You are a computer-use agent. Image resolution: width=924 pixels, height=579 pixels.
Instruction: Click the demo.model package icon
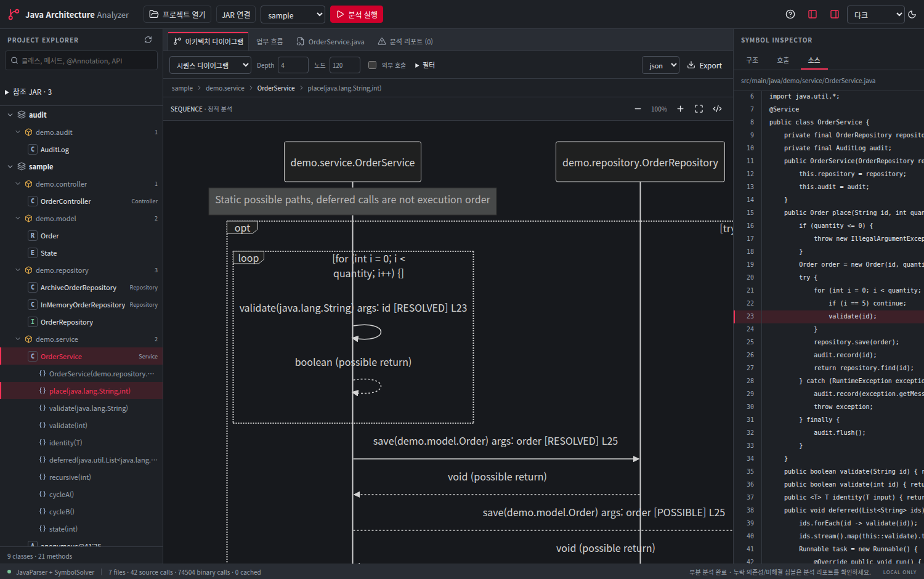[x=28, y=219]
